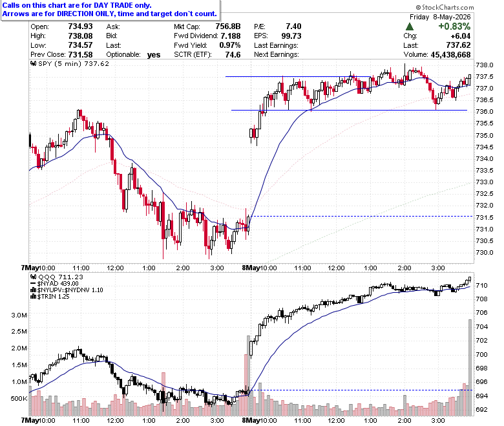
Task: Click the $NYAD line legend marker
Action: [x=33, y=284]
